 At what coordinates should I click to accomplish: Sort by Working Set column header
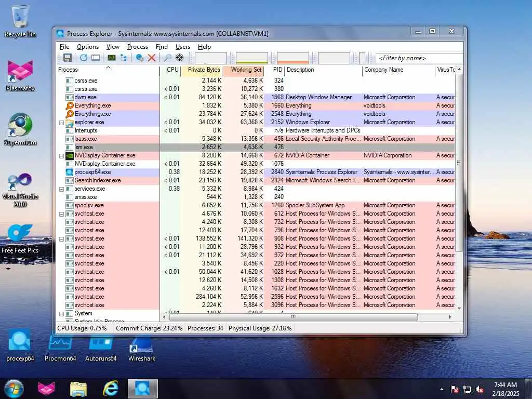[243, 70]
